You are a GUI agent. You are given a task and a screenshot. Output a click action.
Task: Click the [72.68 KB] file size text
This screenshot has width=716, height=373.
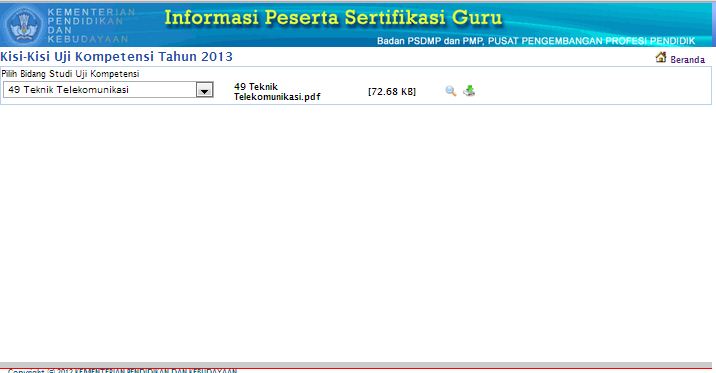point(392,92)
